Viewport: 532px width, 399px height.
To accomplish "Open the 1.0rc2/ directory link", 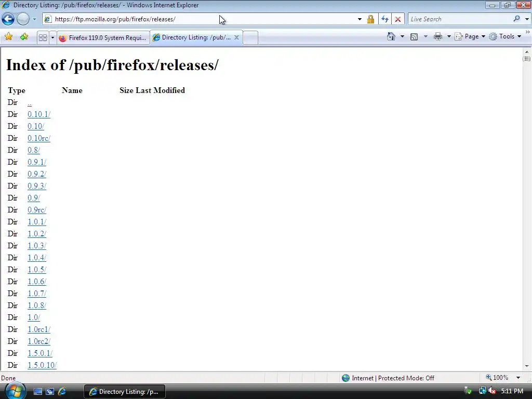I will [39, 341].
